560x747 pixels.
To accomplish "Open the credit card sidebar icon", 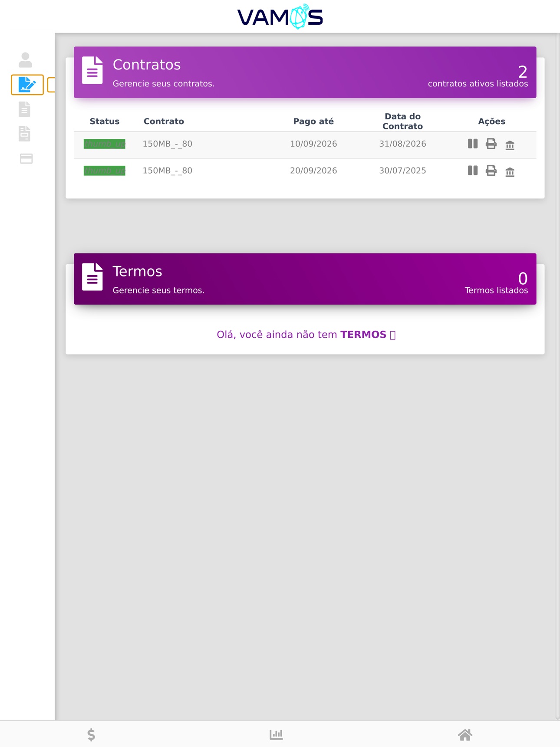I will (x=26, y=158).
